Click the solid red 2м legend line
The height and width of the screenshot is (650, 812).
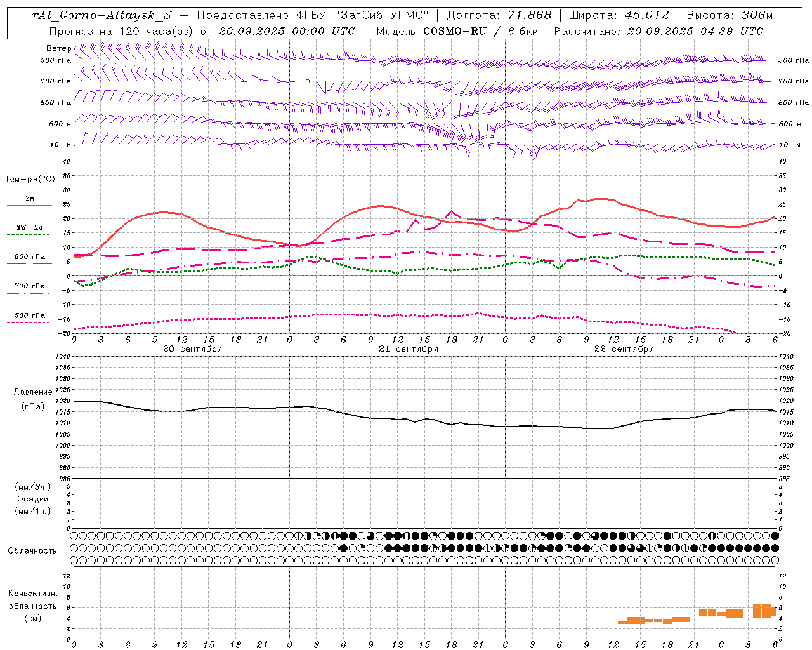coord(30,205)
